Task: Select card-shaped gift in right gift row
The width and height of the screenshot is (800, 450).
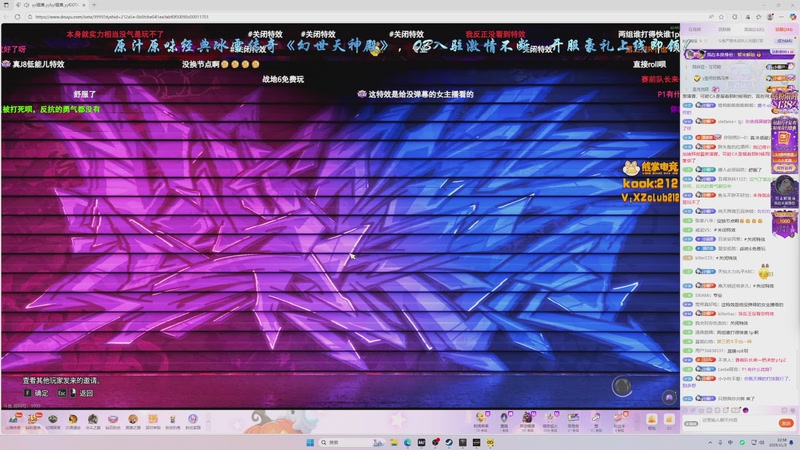Action: 573,420
